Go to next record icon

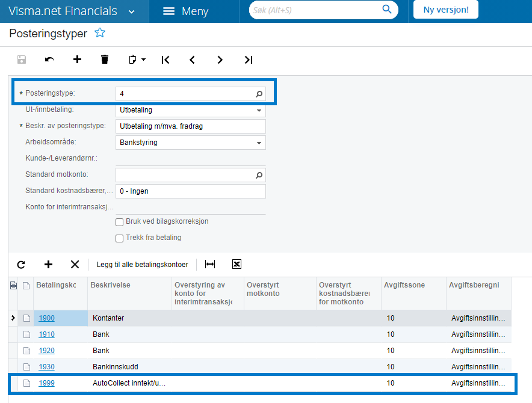click(220, 60)
